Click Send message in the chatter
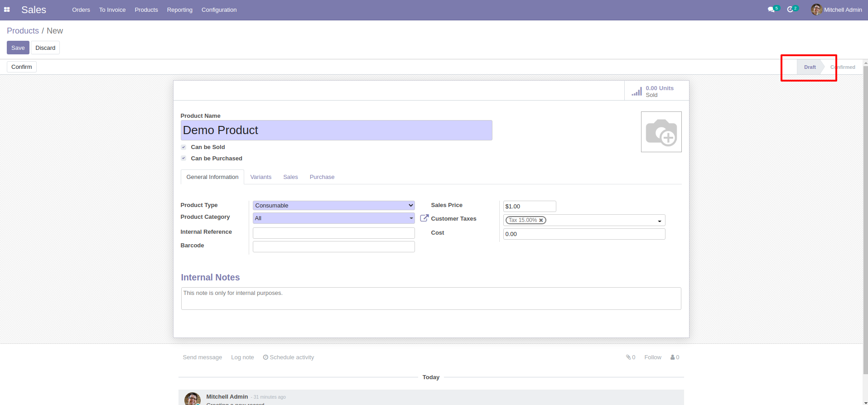 203,357
